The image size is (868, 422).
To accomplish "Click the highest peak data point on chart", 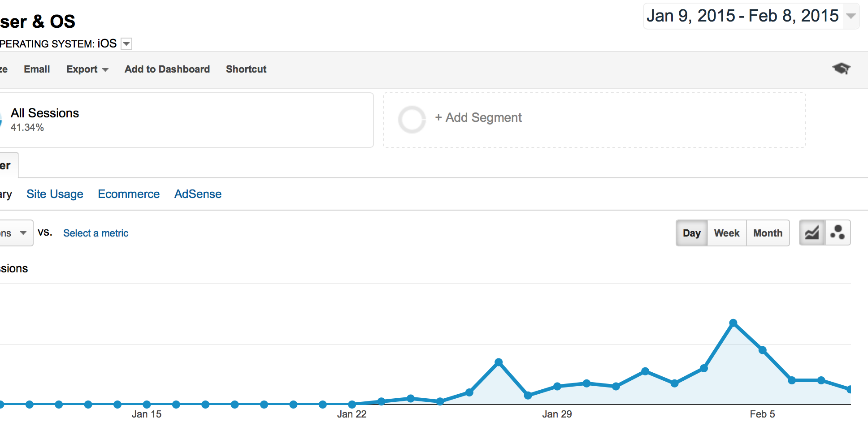I will point(733,323).
